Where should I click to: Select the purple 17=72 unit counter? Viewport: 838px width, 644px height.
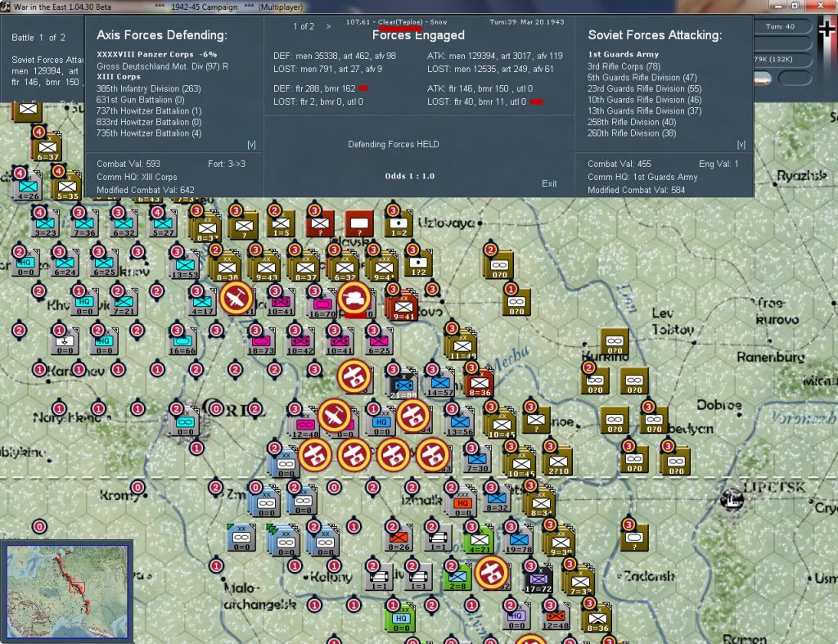[x=538, y=580]
